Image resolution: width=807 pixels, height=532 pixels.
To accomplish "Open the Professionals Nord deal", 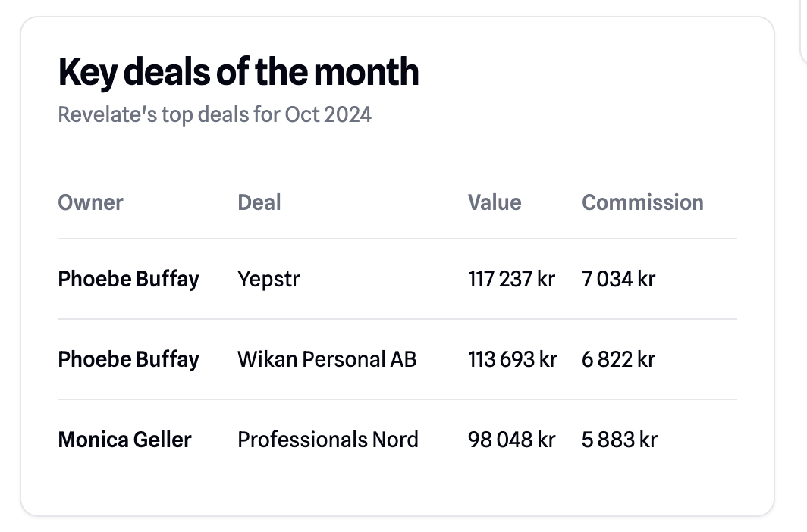I will coord(328,440).
